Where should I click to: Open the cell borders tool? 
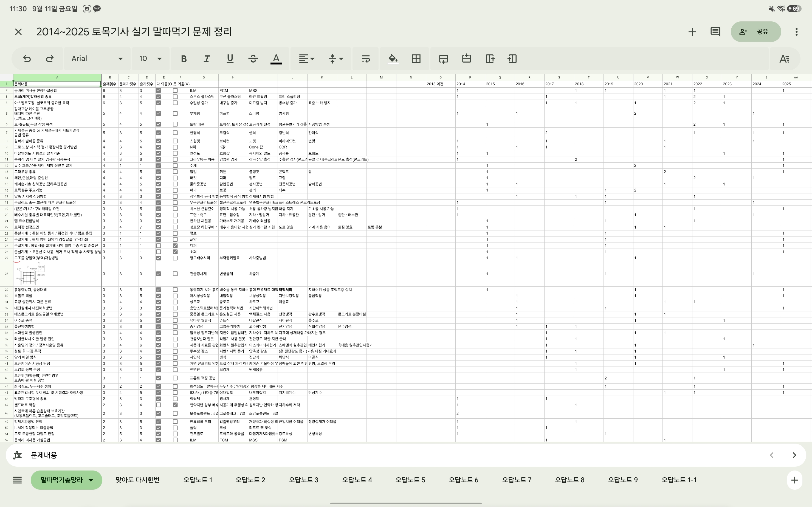tap(416, 59)
